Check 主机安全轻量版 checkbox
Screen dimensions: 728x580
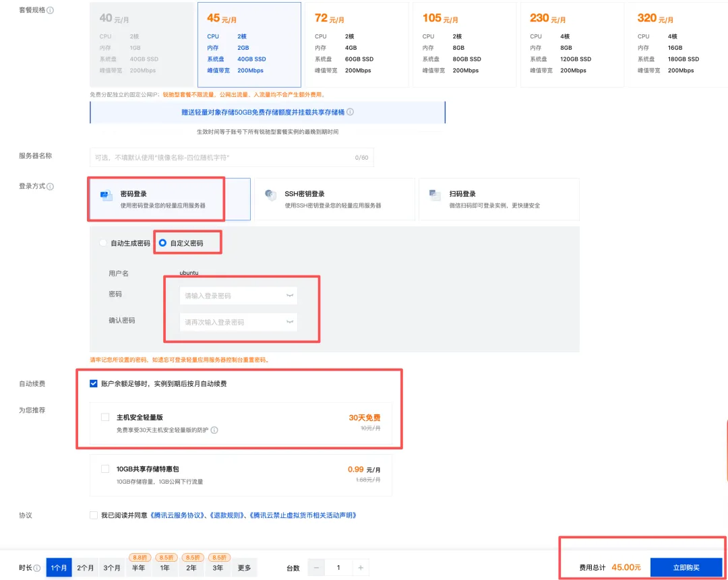tap(105, 417)
